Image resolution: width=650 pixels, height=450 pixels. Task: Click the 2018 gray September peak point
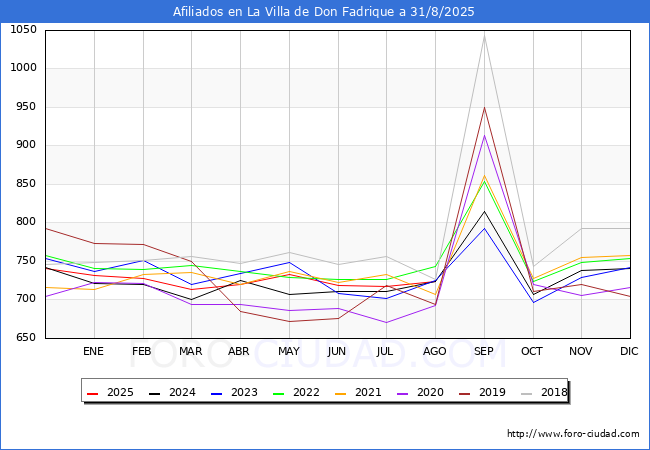tap(484, 35)
